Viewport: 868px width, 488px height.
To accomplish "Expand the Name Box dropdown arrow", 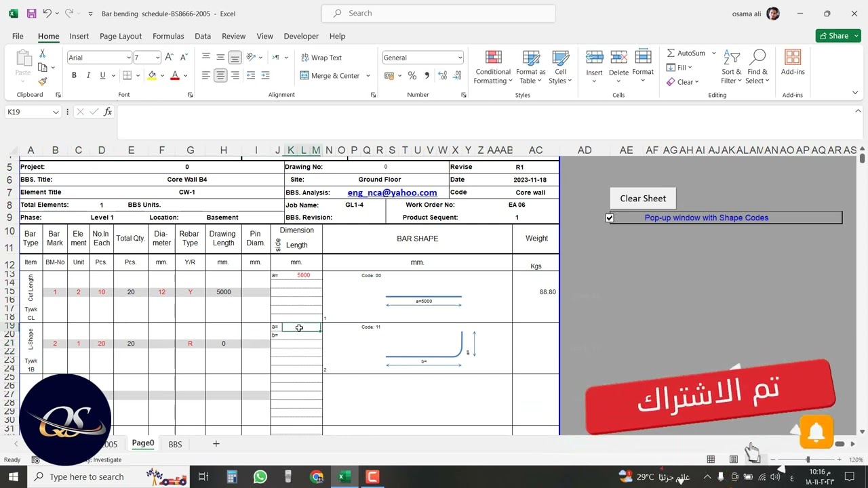I will tap(56, 112).
